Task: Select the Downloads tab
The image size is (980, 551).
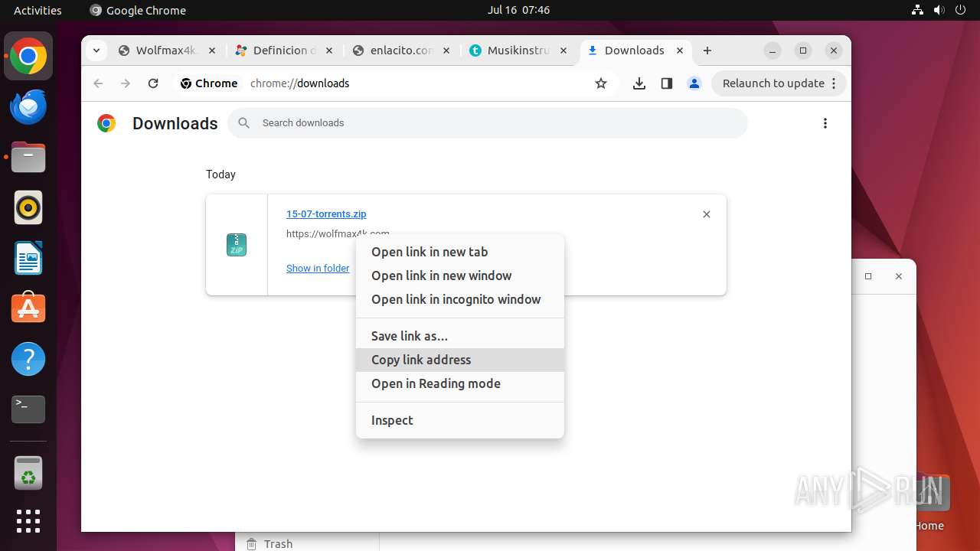Action: click(635, 51)
